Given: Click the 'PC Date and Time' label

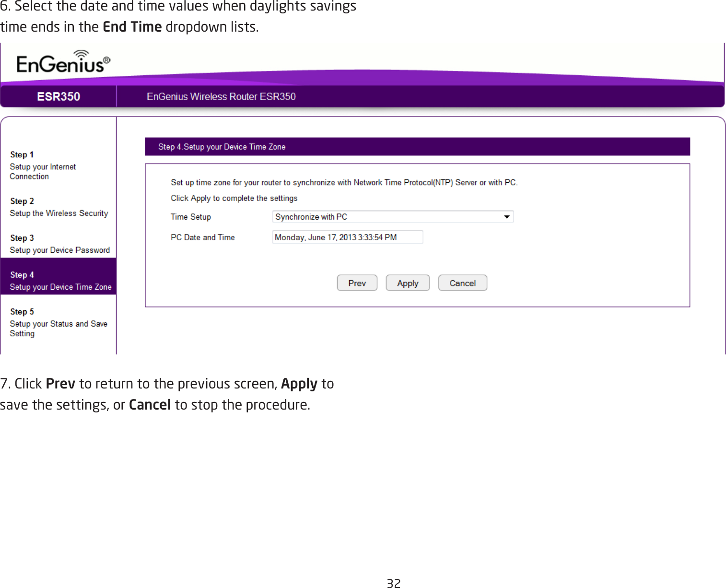Looking at the screenshot, I should (x=203, y=237).
